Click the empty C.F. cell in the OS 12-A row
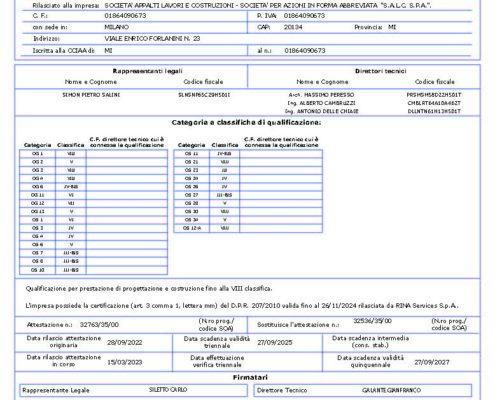495x400 pixels. pos(281,228)
